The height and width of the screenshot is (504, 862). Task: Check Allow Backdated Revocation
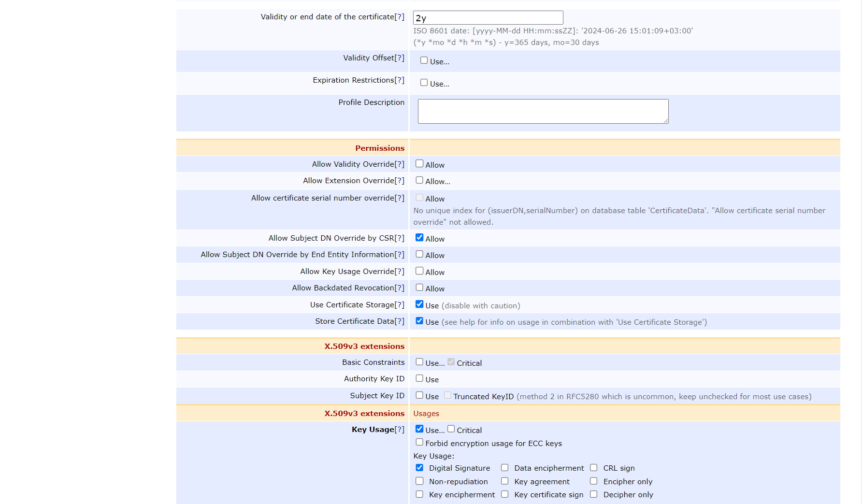tap(419, 288)
